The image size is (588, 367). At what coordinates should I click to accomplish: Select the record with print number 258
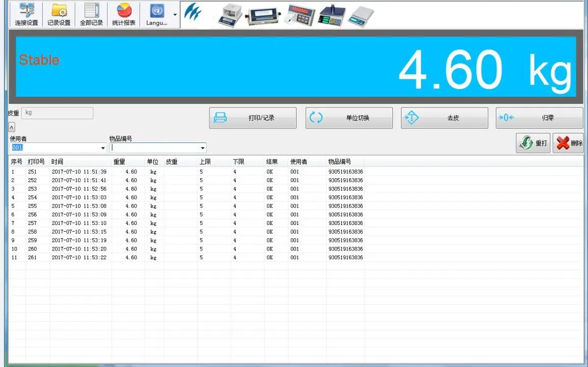tap(186, 232)
